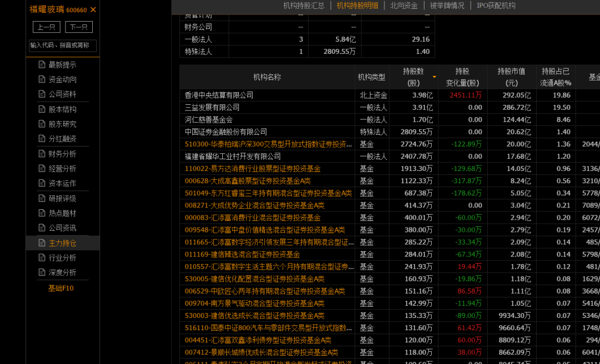
Task: Click 持股市值(元) column header
Action: (x=512, y=77)
